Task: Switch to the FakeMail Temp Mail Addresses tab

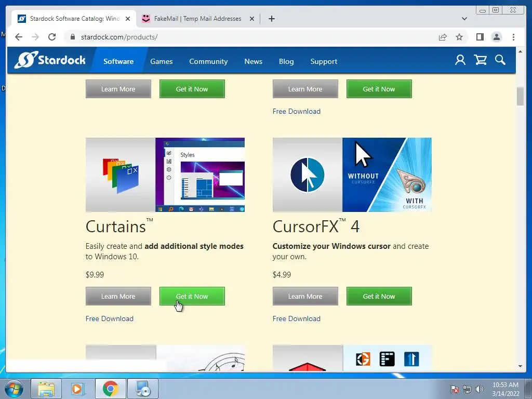Action: point(198,19)
